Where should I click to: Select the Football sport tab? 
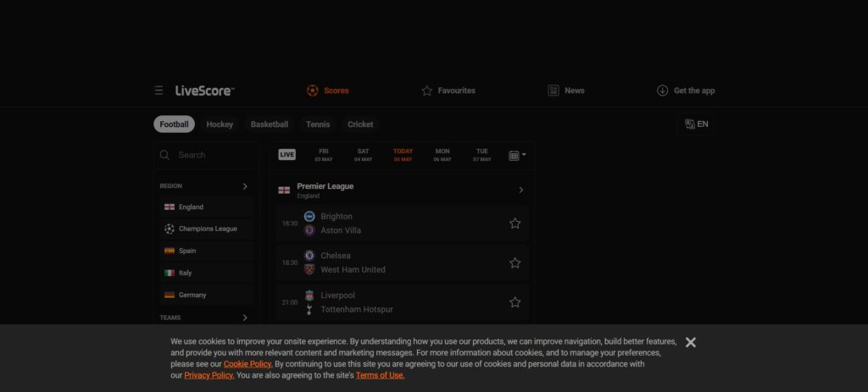pos(174,124)
